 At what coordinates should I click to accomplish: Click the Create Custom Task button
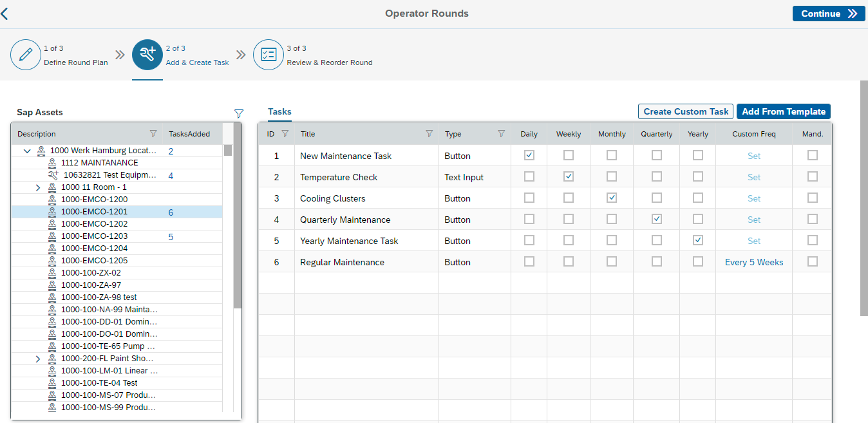click(x=686, y=111)
